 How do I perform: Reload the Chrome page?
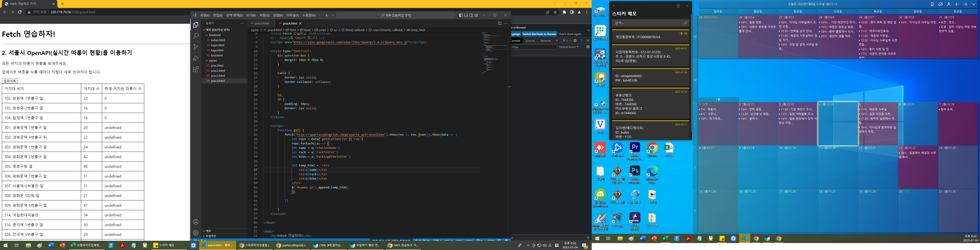point(20,12)
